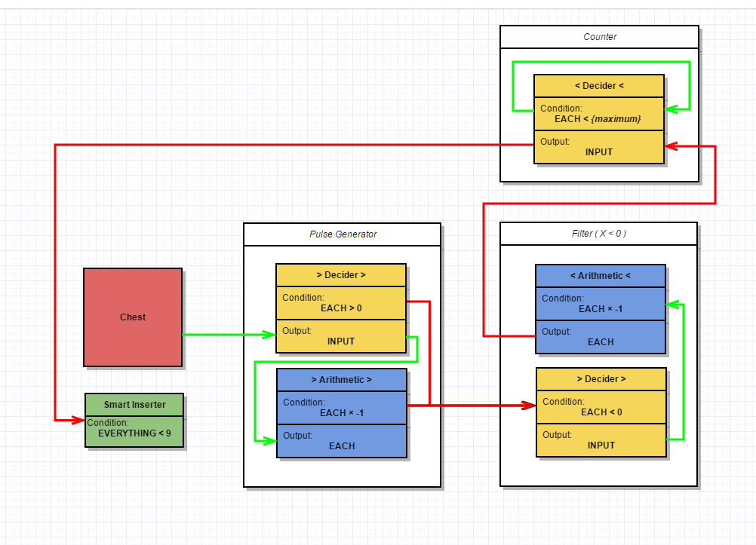756x545 pixels.
Task: Click the EACH < {maximum} condition row
Action: click(598, 114)
